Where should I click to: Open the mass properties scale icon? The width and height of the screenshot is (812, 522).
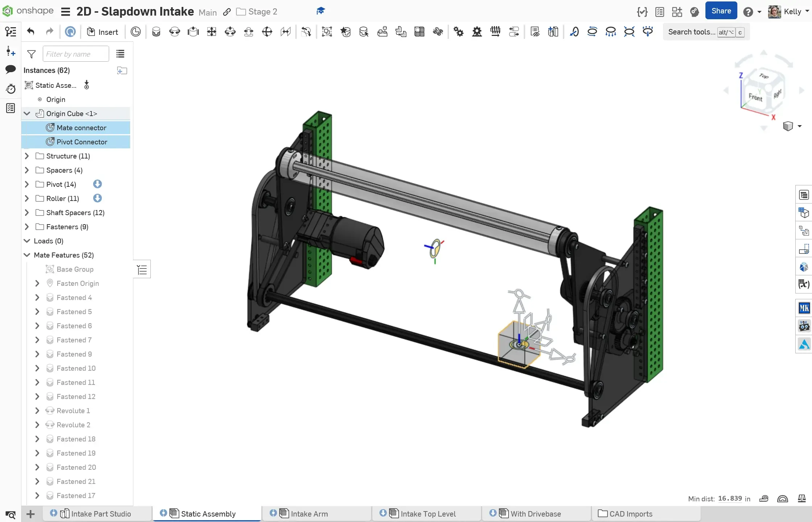[x=801, y=499]
